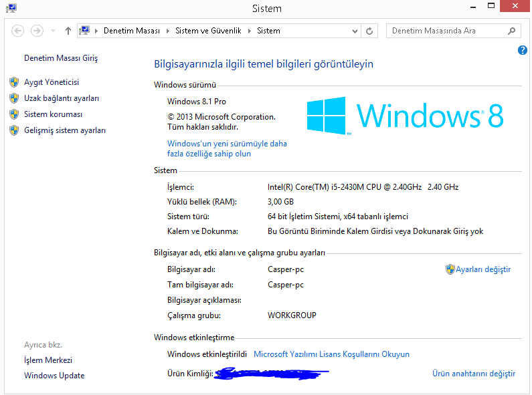Screen dimensions: 532x395
Task: Click the computer icon in address bar
Action: [x=84, y=31]
